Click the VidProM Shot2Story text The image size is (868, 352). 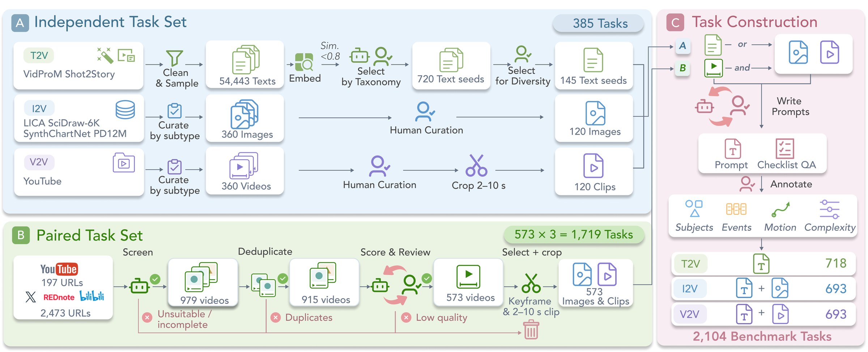tap(69, 74)
